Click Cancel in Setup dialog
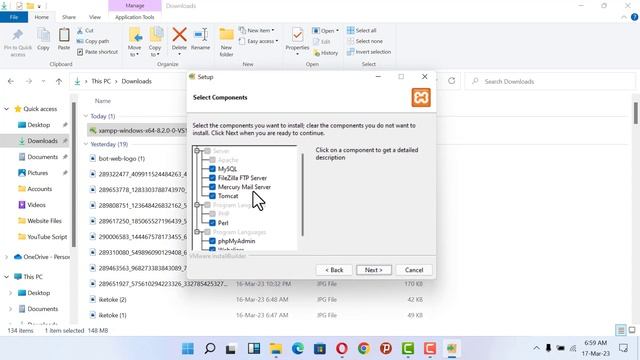The image size is (640, 360). click(414, 270)
